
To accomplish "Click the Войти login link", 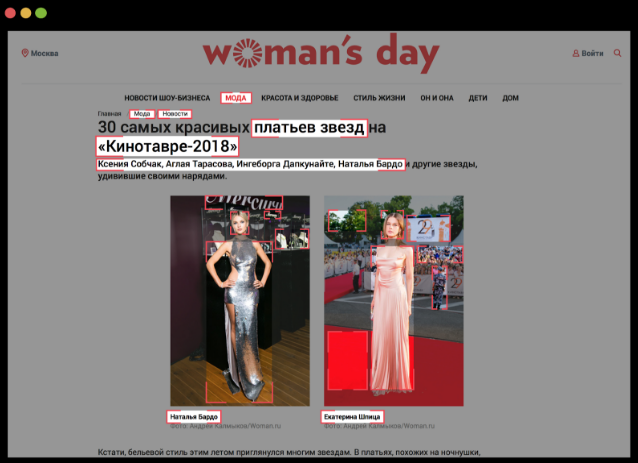I will (x=592, y=53).
